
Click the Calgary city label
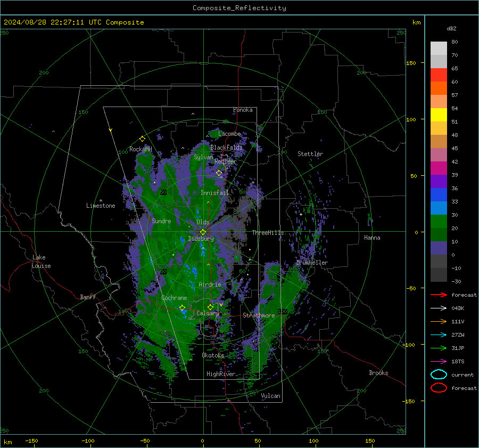point(208,313)
